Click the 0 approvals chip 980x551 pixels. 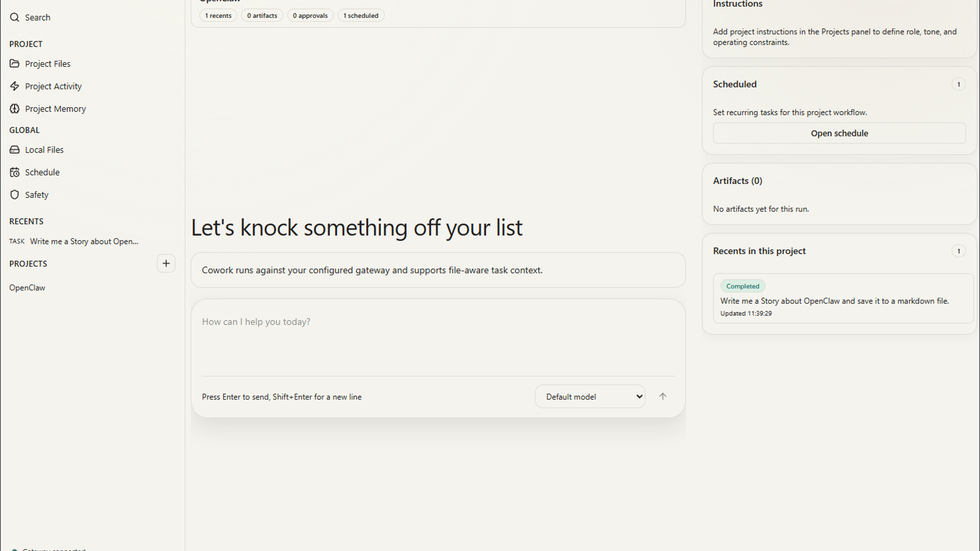[x=310, y=16]
